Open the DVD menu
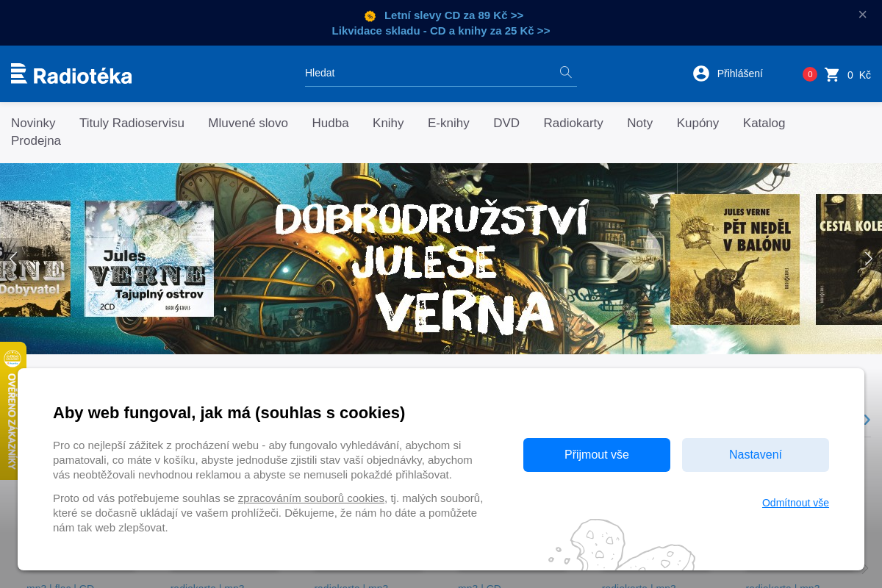The width and height of the screenshot is (882, 588). [506, 123]
